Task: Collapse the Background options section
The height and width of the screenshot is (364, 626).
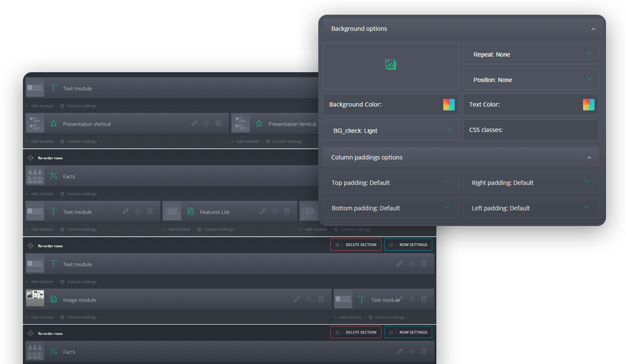Action: click(593, 29)
